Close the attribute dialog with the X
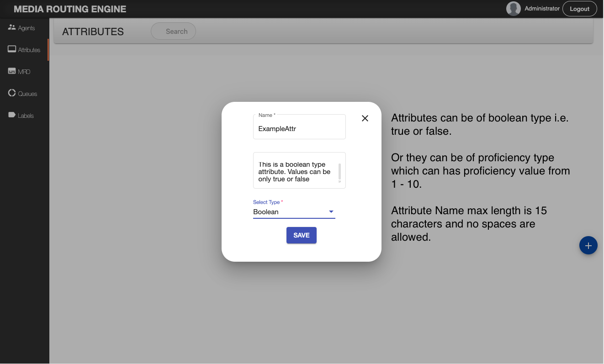Viewport: 604px width, 364px height. pos(365,118)
